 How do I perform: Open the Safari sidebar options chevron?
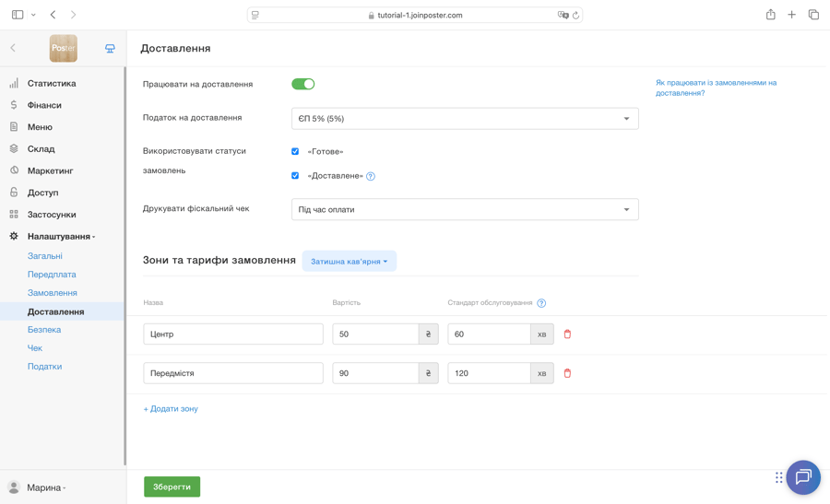(x=33, y=15)
